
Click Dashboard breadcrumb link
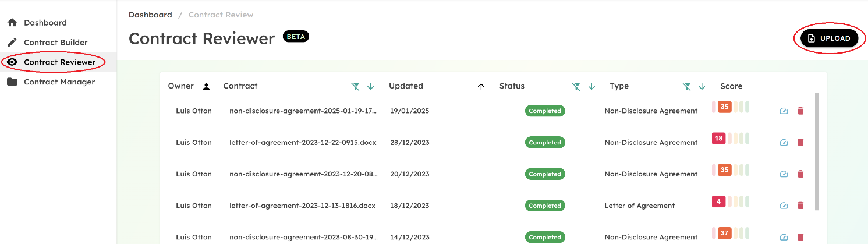point(150,15)
